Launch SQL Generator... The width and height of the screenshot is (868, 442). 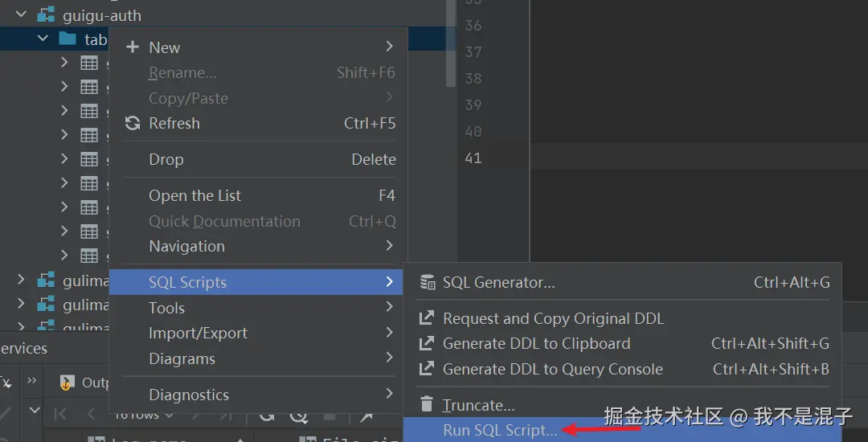(623, 282)
